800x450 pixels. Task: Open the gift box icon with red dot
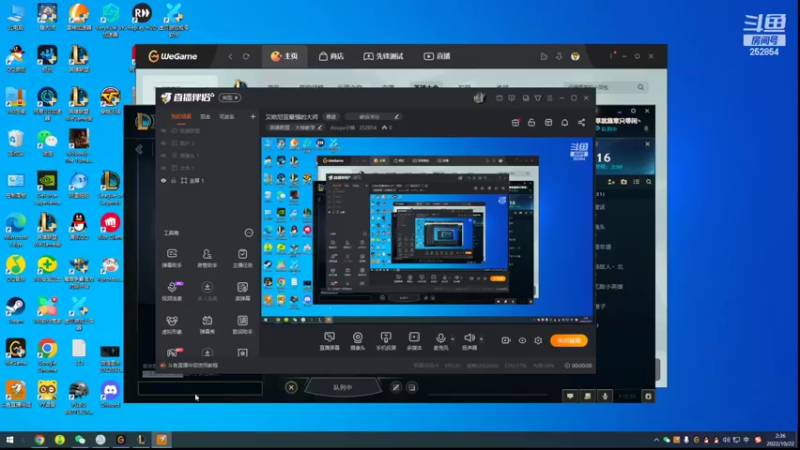tap(515, 122)
